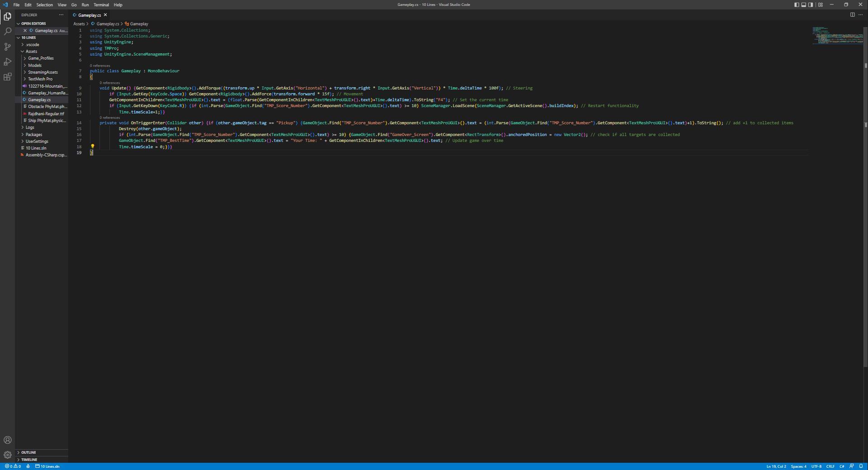Toggle the bottom panel visibility

(x=804, y=5)
